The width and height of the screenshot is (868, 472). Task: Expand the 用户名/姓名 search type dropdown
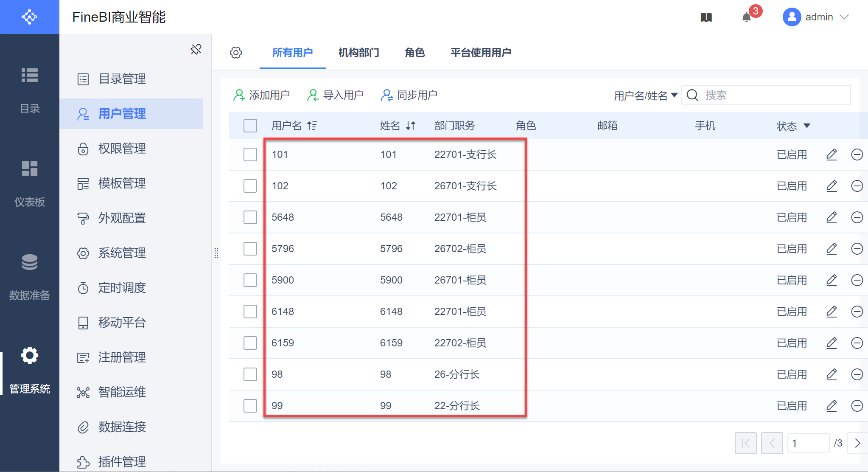[x=645, y=96]
